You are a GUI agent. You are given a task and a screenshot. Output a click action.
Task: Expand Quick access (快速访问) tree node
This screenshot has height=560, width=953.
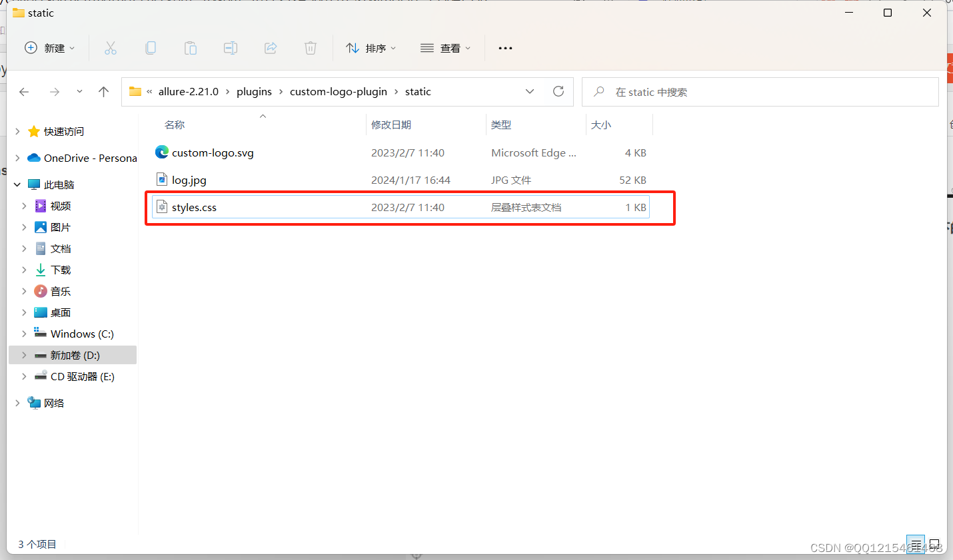[x=17, y=132]
